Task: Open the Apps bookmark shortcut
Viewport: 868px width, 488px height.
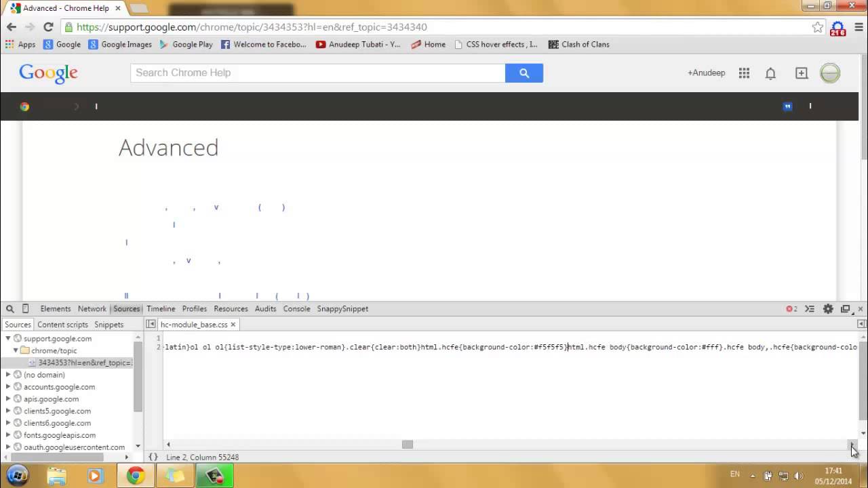Action: pyautogui.click(x=20, y=45)
